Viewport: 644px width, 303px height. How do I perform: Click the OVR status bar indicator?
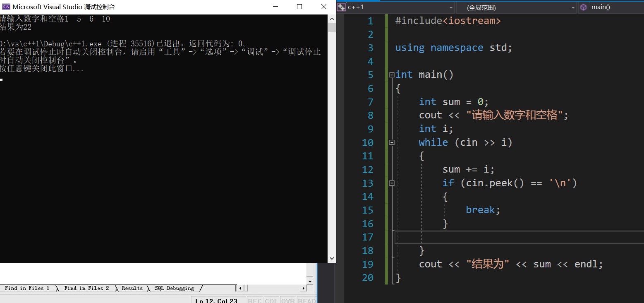288,300
